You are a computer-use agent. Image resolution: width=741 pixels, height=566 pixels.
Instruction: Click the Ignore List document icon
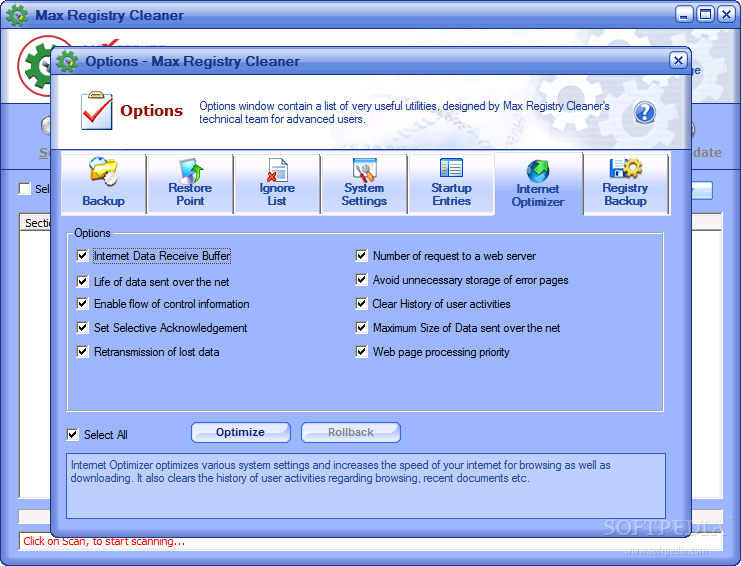point(277,170)
